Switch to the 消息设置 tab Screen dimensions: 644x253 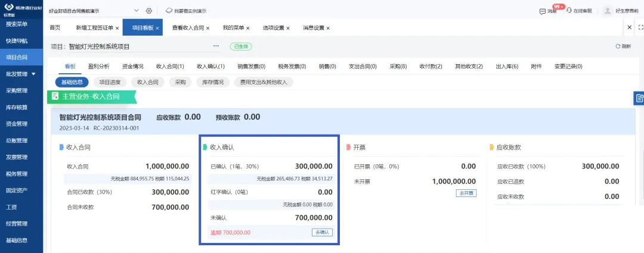tap(314, 28)
